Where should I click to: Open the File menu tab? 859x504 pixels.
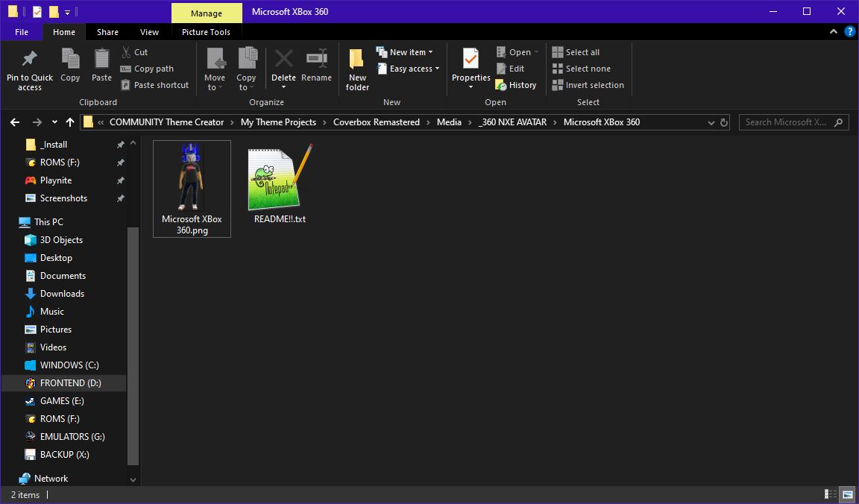(22, 32)
